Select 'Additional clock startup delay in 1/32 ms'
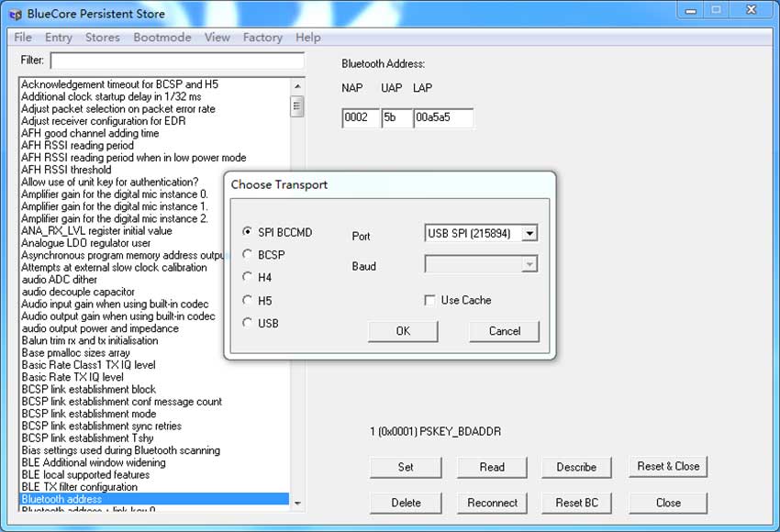 [x=111, y=96]
